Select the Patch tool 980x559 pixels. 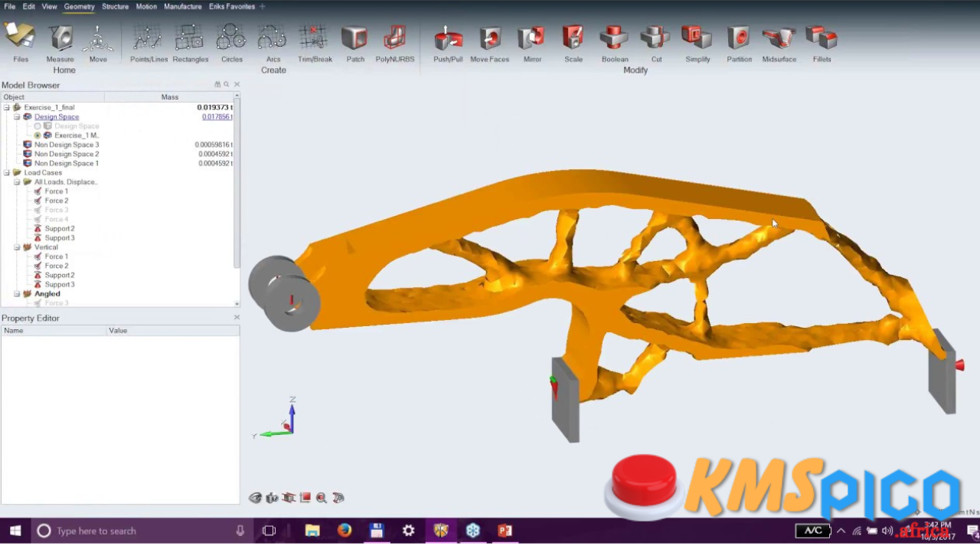(355, 43)
